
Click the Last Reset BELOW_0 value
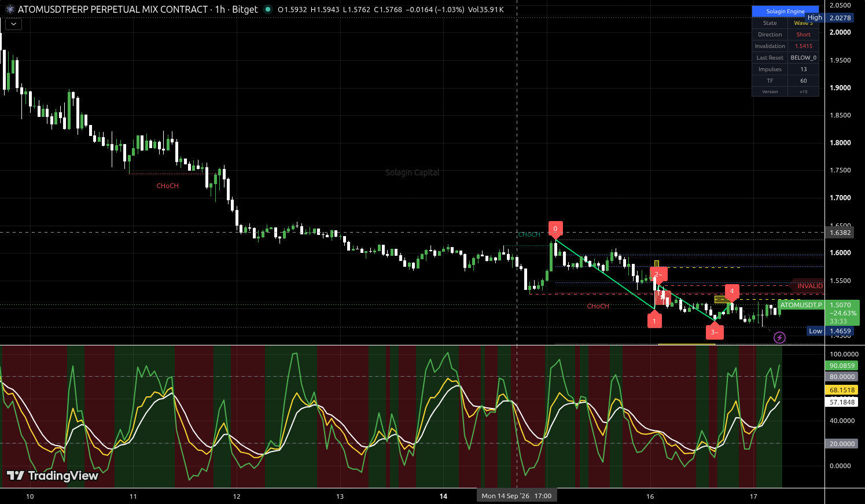[x=804, y=58]
